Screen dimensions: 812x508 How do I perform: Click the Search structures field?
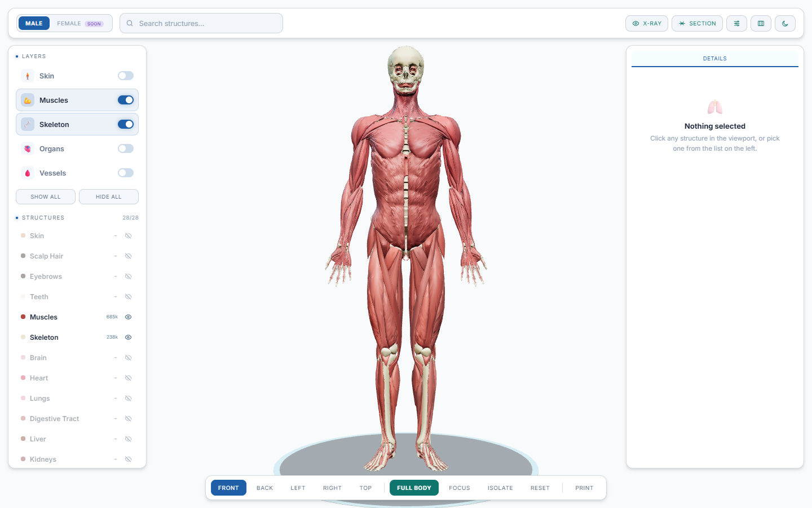pyautogui.click(x=201, y=23)
